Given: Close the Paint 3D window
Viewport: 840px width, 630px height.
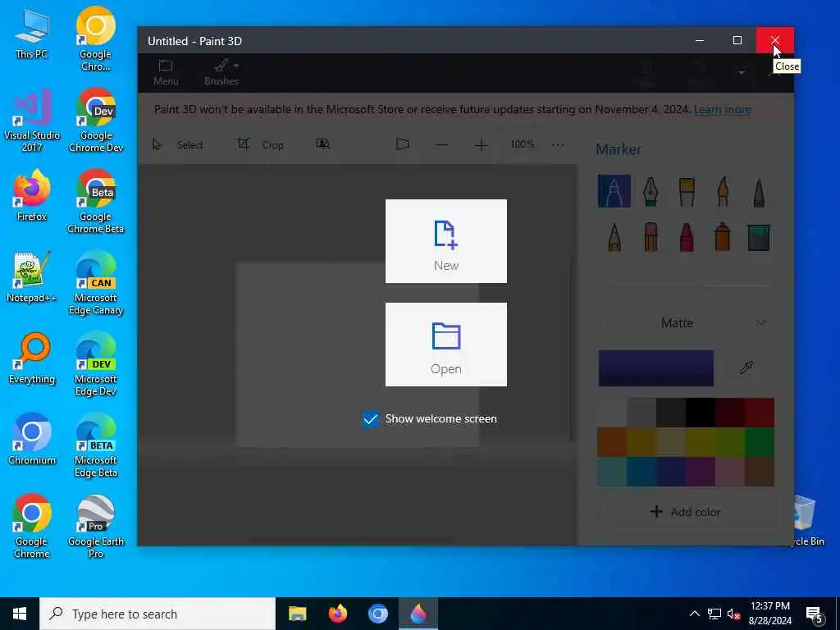Looking at the screenshot, I should click(x=774, y=40).
